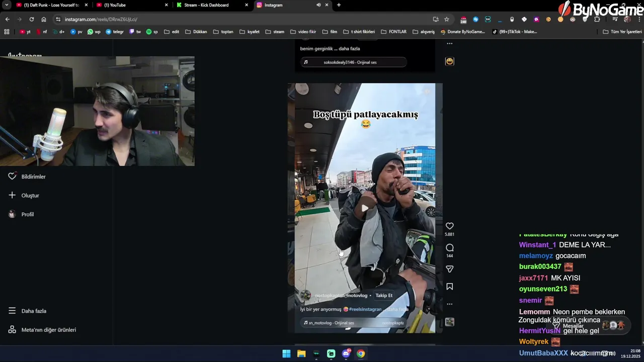
Task: Expand previous reel caption 'daha fazla'
Action: (x=348, y=49)
